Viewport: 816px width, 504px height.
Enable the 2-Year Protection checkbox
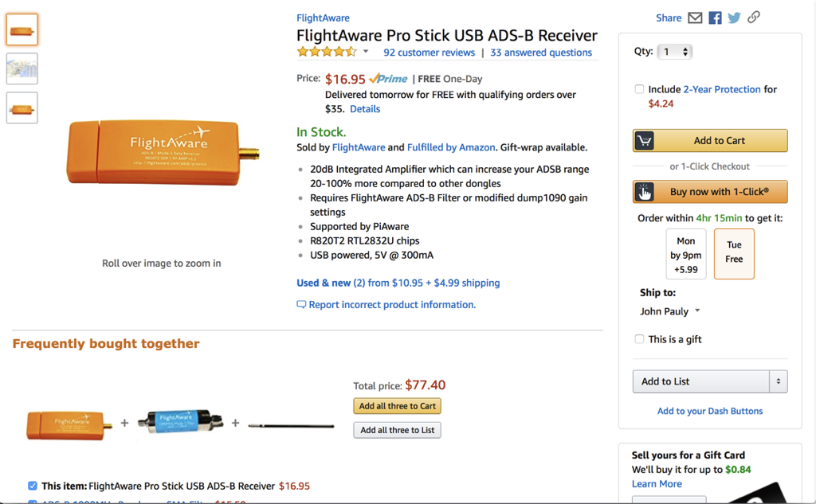pyautogui.click(x=639, y=89)
